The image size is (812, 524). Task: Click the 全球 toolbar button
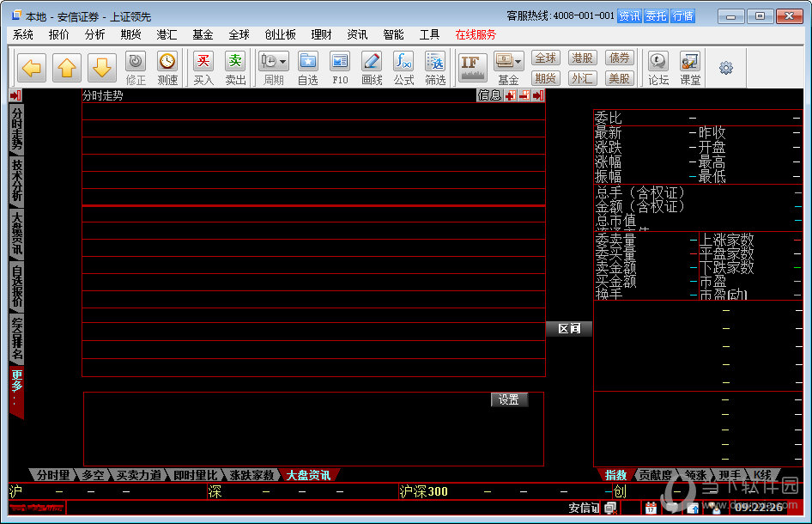[546, 58]
